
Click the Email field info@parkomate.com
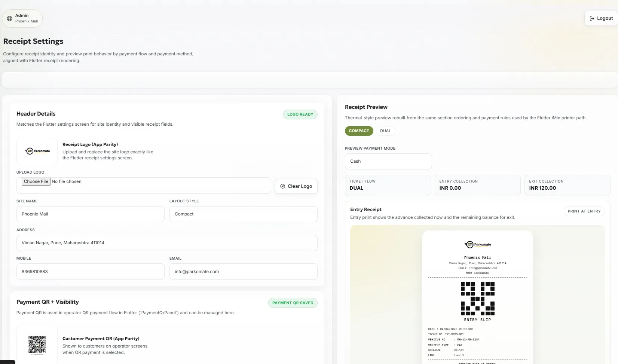(x=244, y=272)
